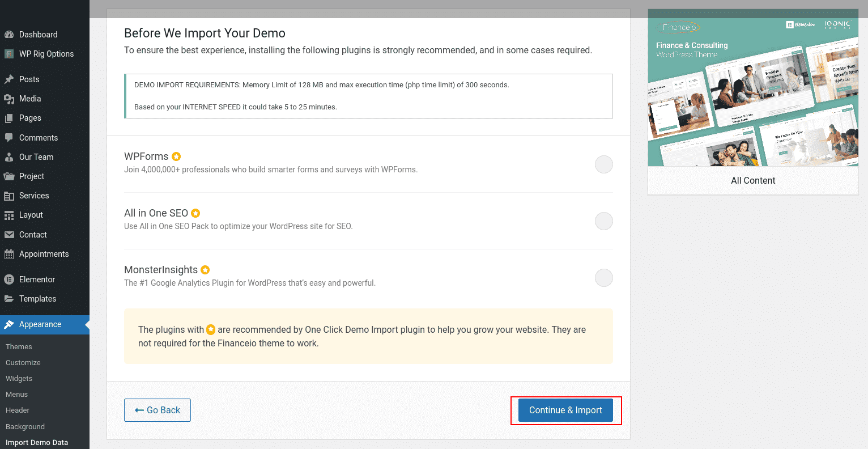Click the WPForms description about smarter forms
868x449 pixels.
click(x=271, y=170)
